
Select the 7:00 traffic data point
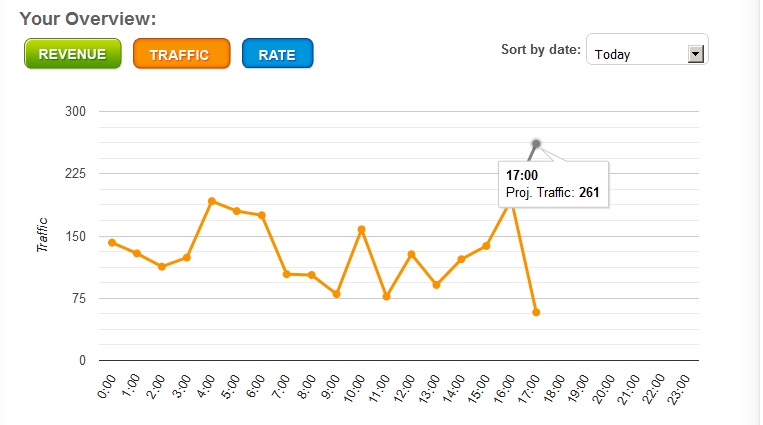pyautogui.click(x=287, y=274)
